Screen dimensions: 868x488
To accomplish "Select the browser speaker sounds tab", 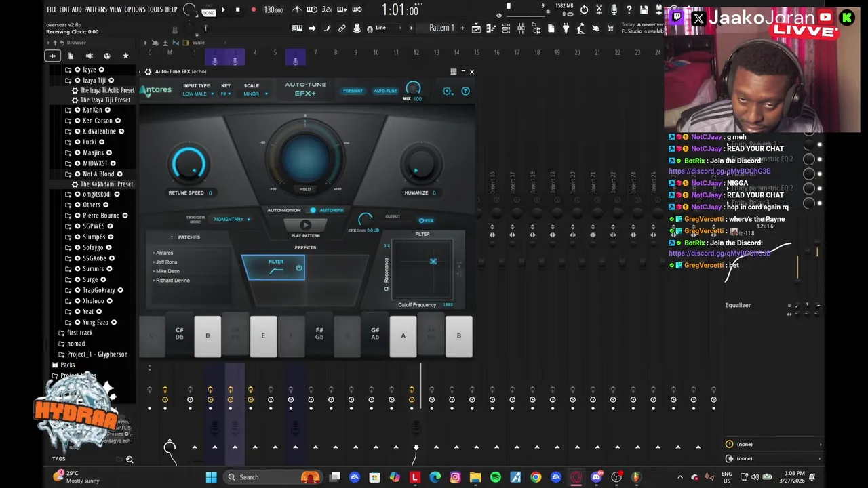I will [x=89, y=56].
